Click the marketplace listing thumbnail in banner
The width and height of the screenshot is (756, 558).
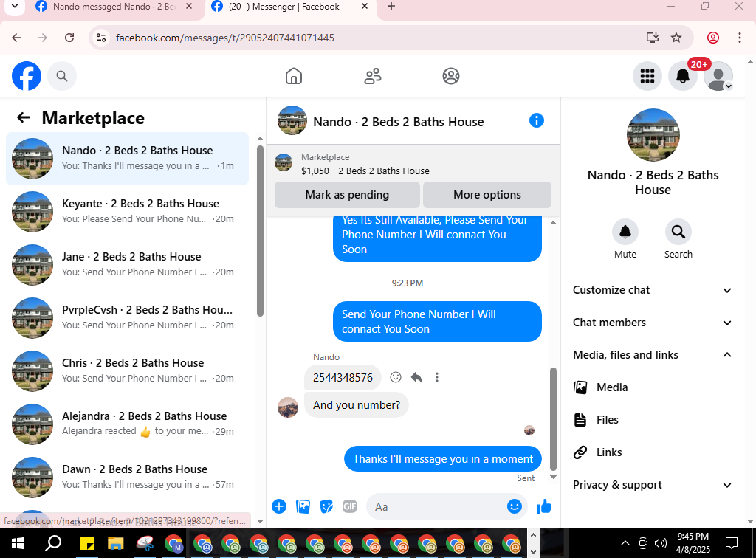(x=283, y=163)
